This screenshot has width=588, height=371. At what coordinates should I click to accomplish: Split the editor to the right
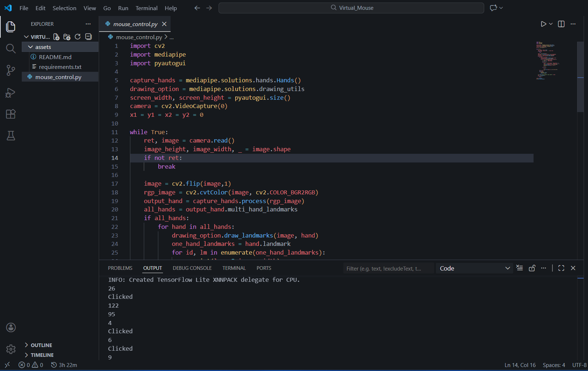(x=561, y=24)
